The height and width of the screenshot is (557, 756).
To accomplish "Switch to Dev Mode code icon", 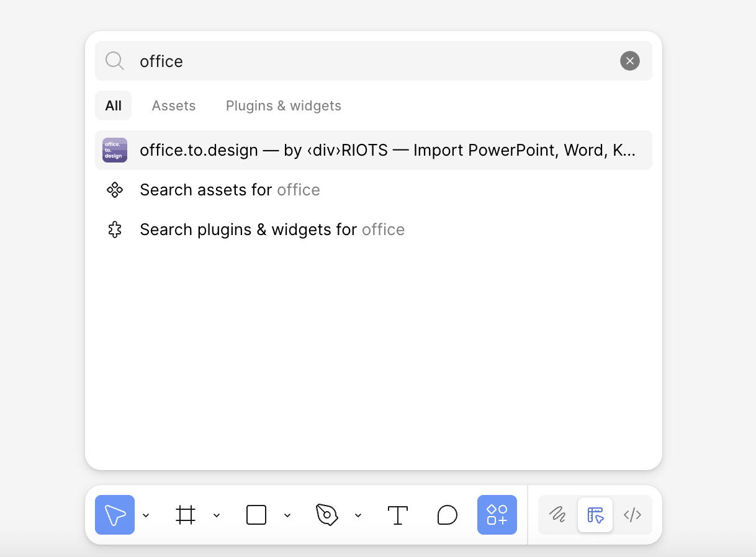I will click(x=632, y=515).
